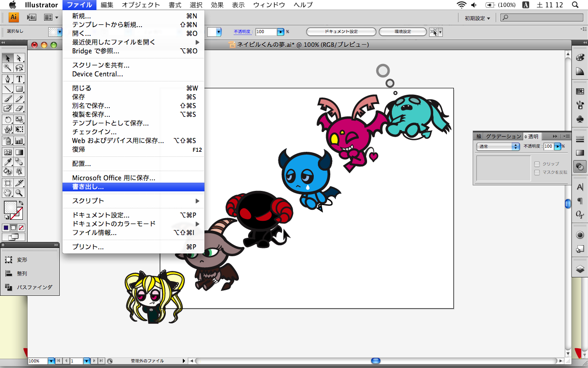The width and height of the screenshot is (588, 368).
Task: Select the Column Graph tool
Action: pos(19,141)
